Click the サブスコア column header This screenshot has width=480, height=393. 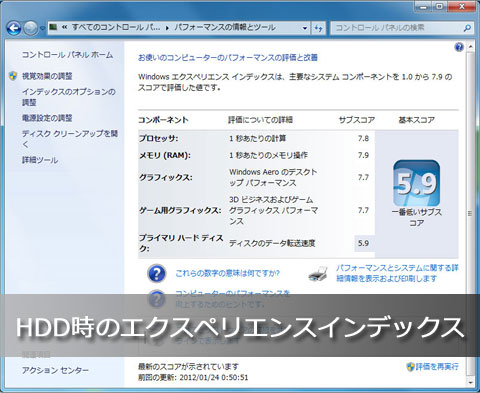[x=357, y=120]
